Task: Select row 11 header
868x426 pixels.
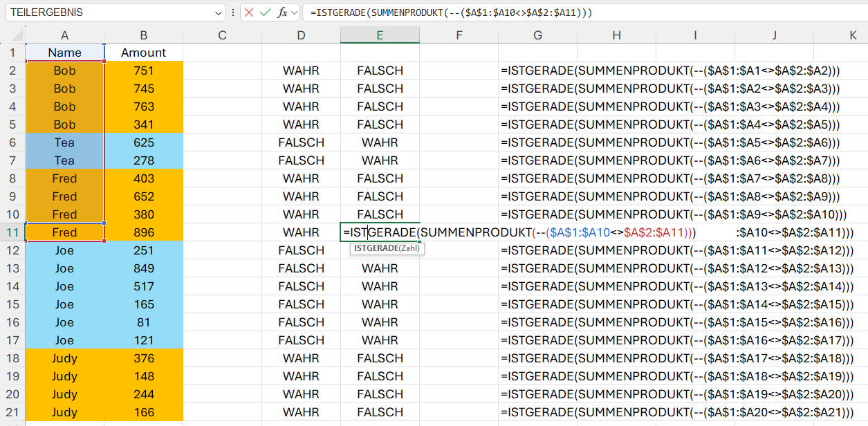Action: point(12,232)
